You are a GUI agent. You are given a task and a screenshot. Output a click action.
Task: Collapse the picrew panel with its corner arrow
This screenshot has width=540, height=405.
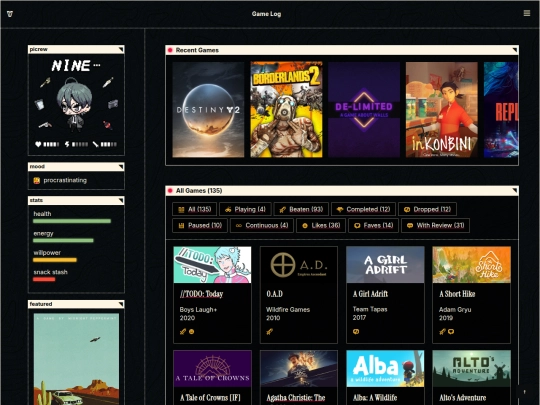coord(121,50)
